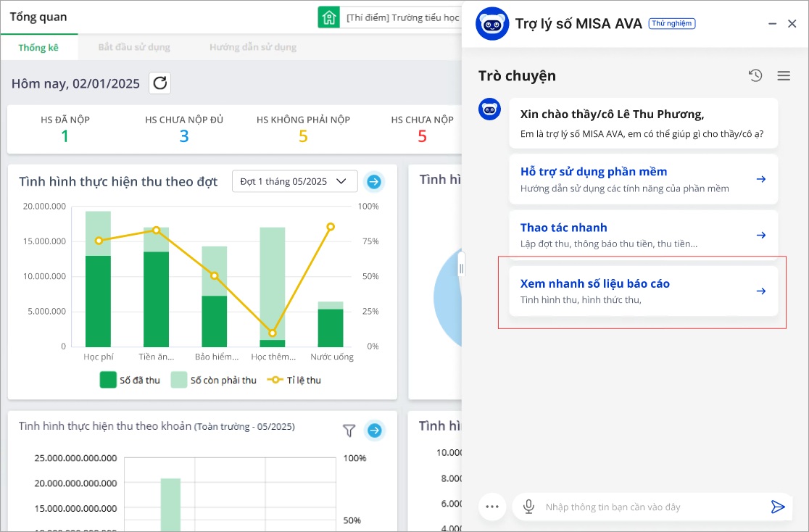Click the MISA AVA robot logo in header
Image resolution: width=809 pixels, height=532 pixels.
point(492,24)
